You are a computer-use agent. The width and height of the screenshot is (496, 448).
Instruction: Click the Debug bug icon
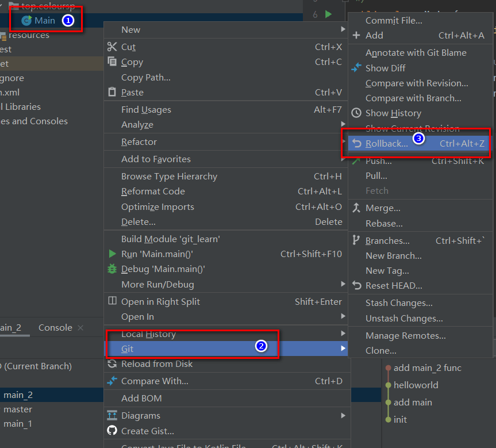(x=112, y=269)
